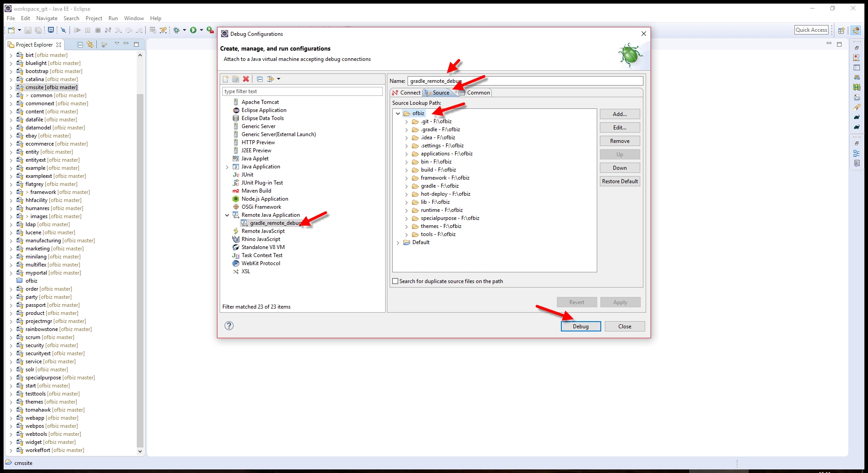Open the Navigate menu

point(47,18)
